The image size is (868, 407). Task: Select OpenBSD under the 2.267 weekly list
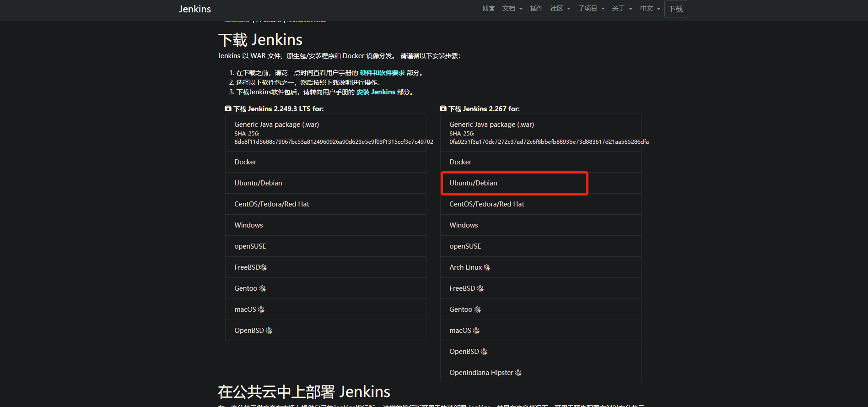tap(540, 352)
